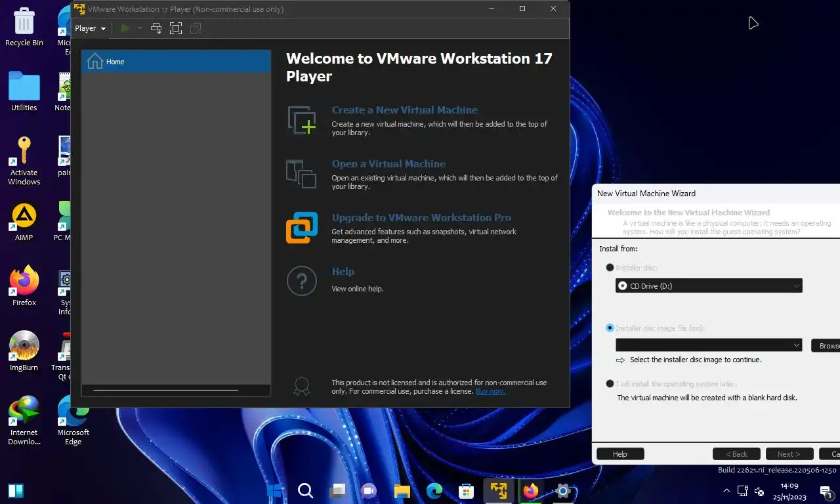This screenshot has width=840, height=504.
Task: Click the taskbar Search magnifier icon
Action: coord(305,490)
